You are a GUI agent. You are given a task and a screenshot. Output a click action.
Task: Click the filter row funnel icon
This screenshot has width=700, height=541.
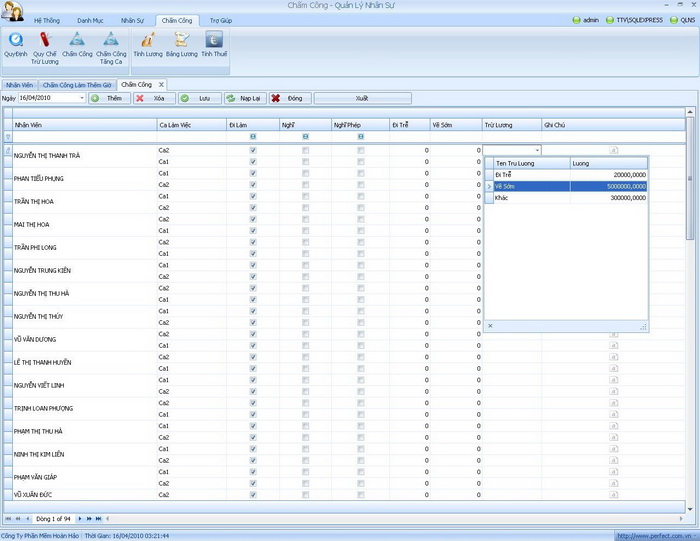tap(8, 137)
